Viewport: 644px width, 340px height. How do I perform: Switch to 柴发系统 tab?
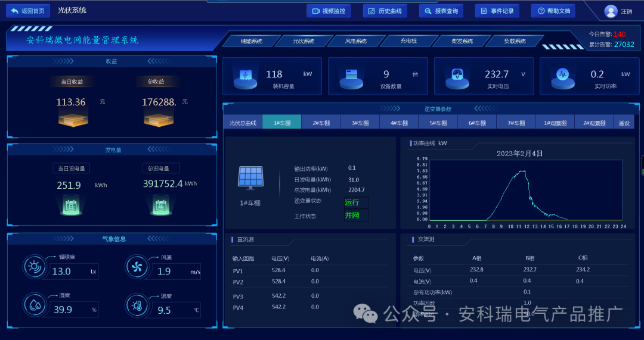coord(462,41)
